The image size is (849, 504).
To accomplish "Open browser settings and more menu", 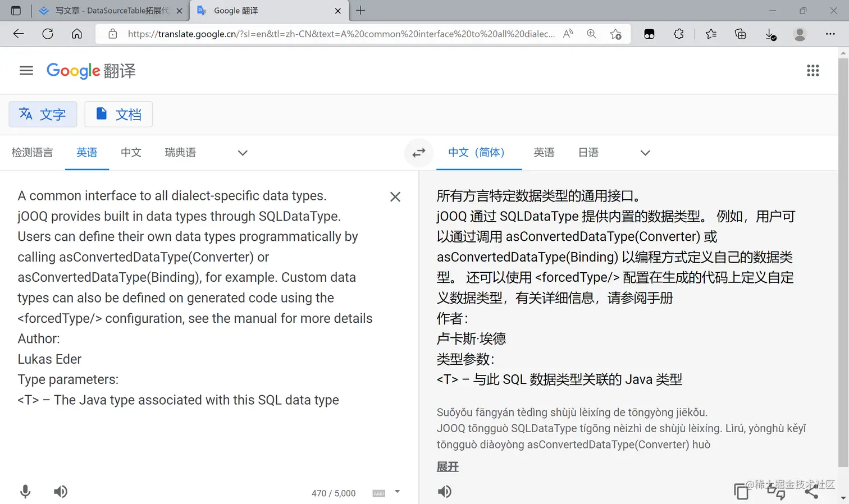I will pyautogui.click(x=830, y=34).
